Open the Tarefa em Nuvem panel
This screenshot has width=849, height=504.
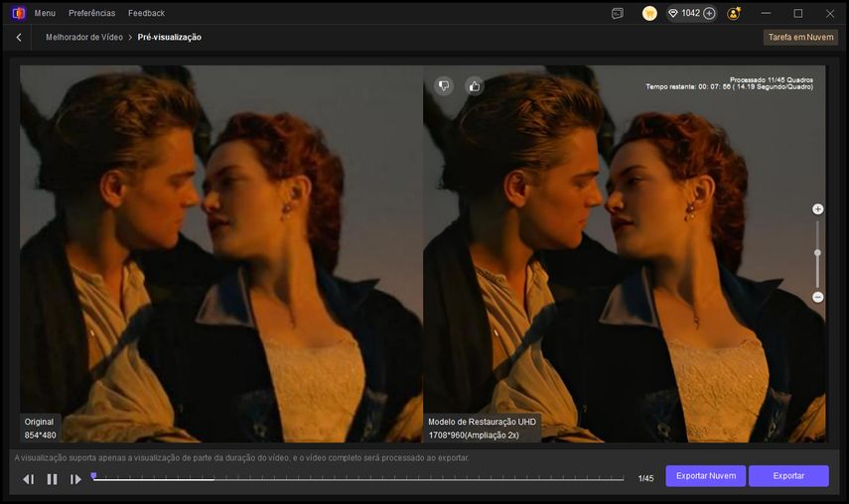(800, 37)
